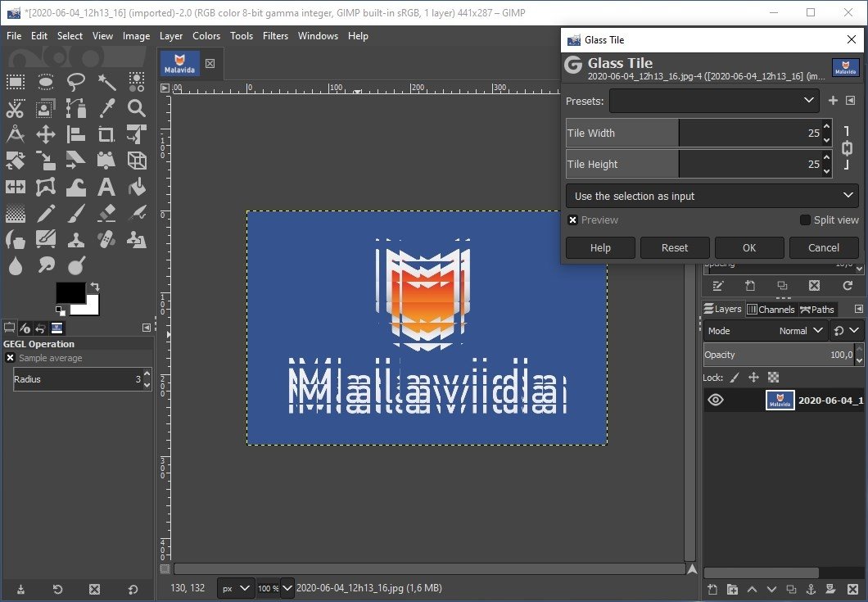The width and height of the screenshot is (868, 602).
Task: Open the Layer menu
Action: point(171,36)
